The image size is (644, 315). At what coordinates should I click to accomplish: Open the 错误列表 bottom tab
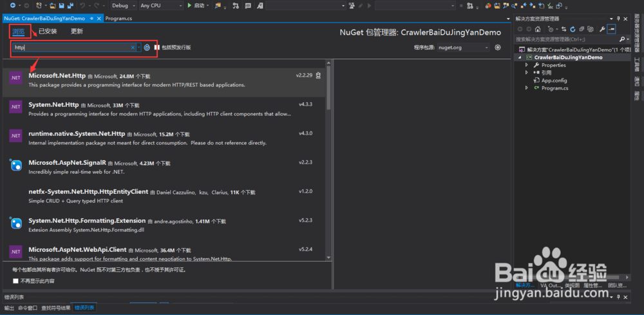[84, 308]
